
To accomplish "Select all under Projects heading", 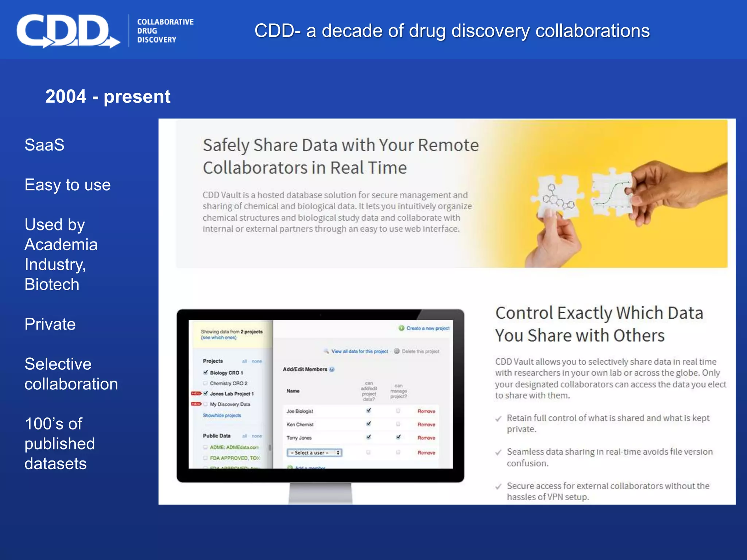I will coord(244,361).
